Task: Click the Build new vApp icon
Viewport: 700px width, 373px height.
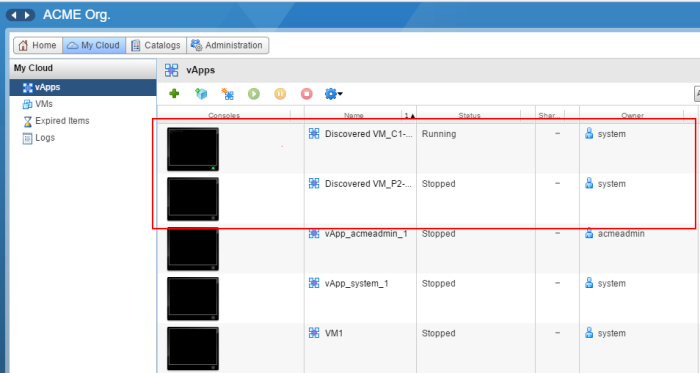Action: [228, 94]
